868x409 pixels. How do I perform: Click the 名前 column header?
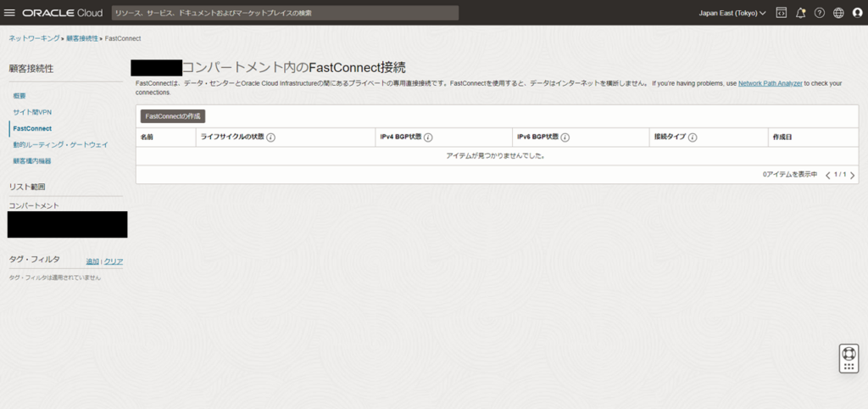147,137
